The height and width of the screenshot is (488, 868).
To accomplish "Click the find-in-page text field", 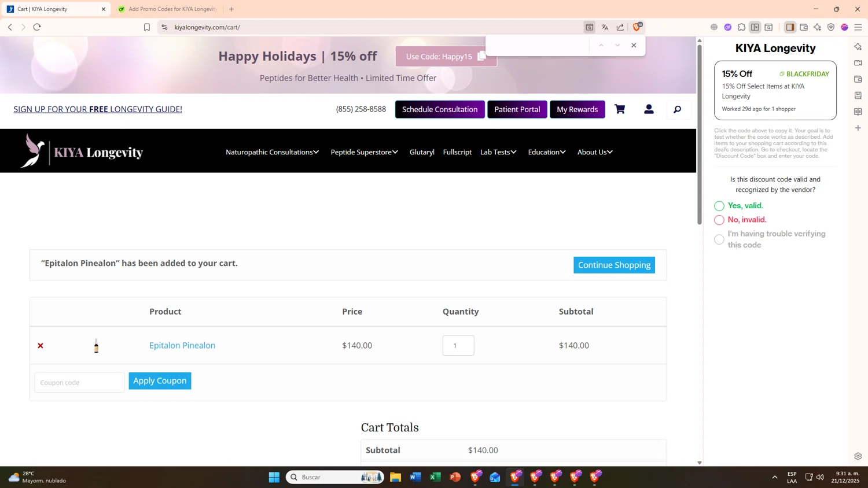I will 538,45.
